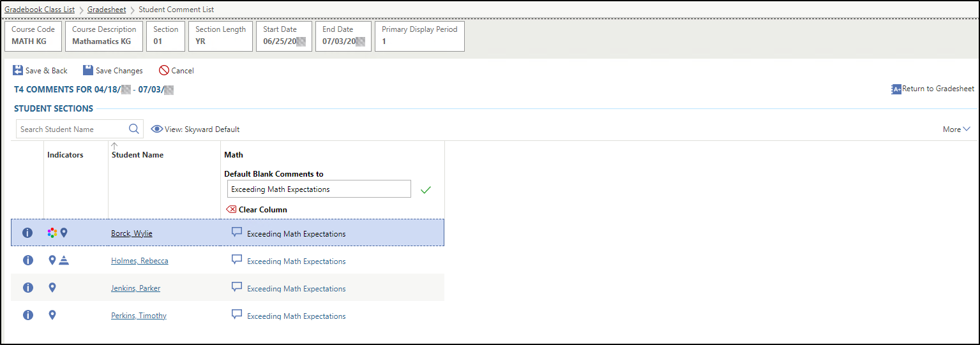Go to Gradesheet breadcrumb link
980x345 pixels.
[107, 10]
